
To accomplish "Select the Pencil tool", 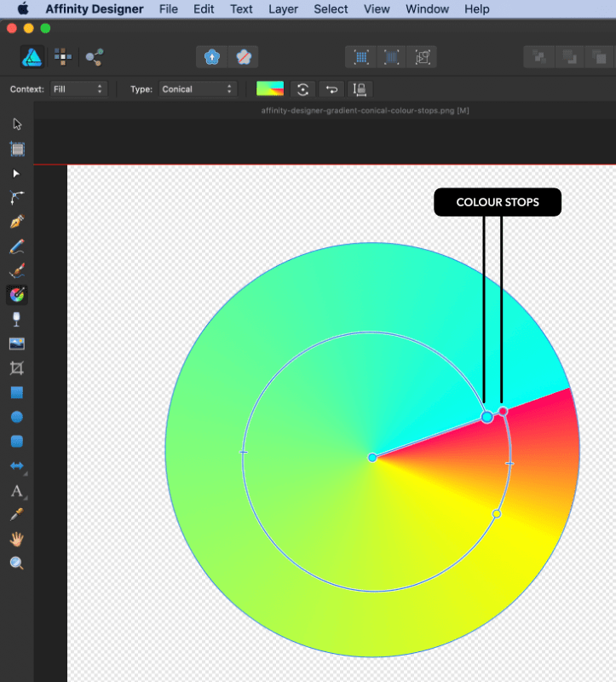I will click(17, 247).
